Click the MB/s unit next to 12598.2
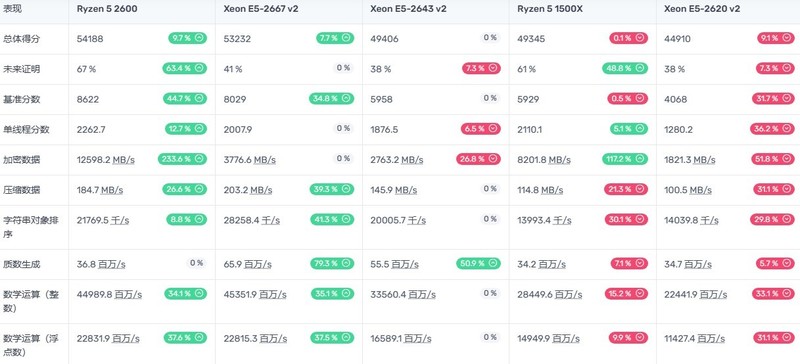Viewport: 800px width, 364px height. click(x=123, y=160)
